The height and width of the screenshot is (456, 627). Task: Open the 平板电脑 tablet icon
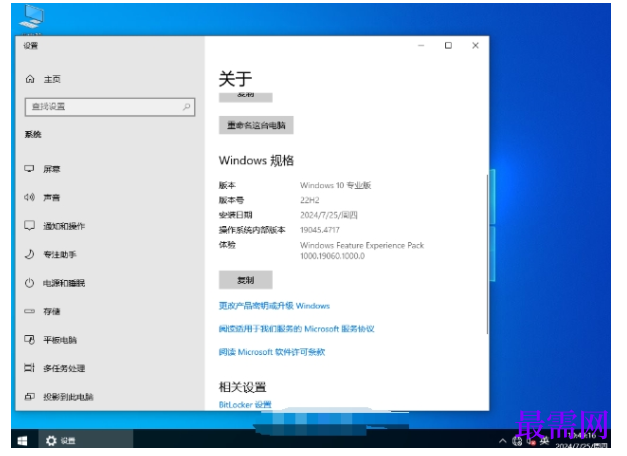pos(30,340)
